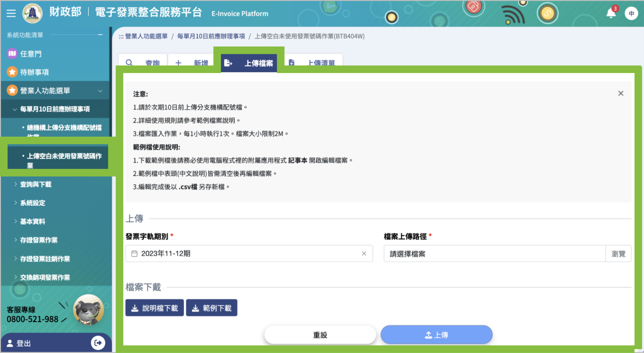
Task: Collapse the 營業人功能選單 chevron
Action: 100,91
